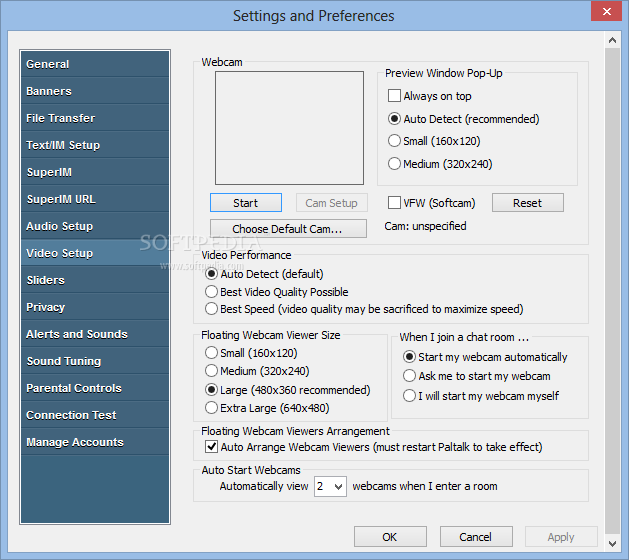The width and height of the screenshot is (629, 560).
Task: Click the 'Cam: unspecified' status text
Action: (x=425, y=226)
